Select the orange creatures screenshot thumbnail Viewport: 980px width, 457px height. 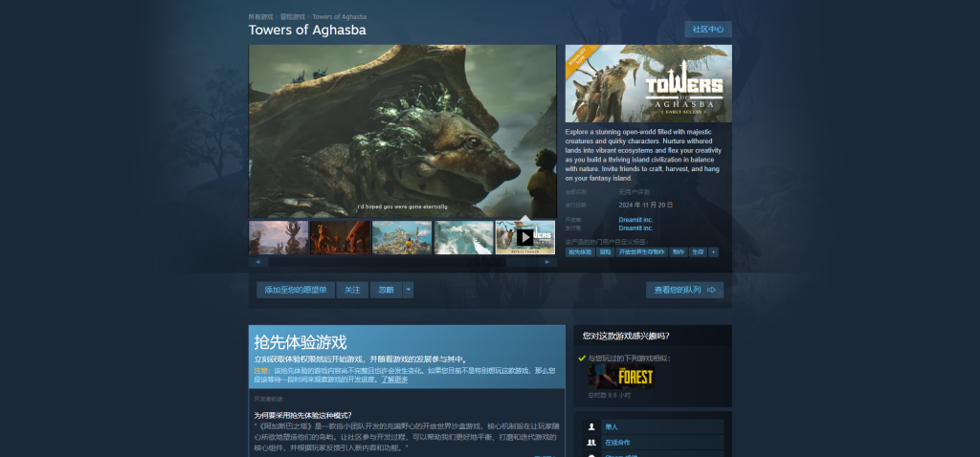tap(340, 237)
